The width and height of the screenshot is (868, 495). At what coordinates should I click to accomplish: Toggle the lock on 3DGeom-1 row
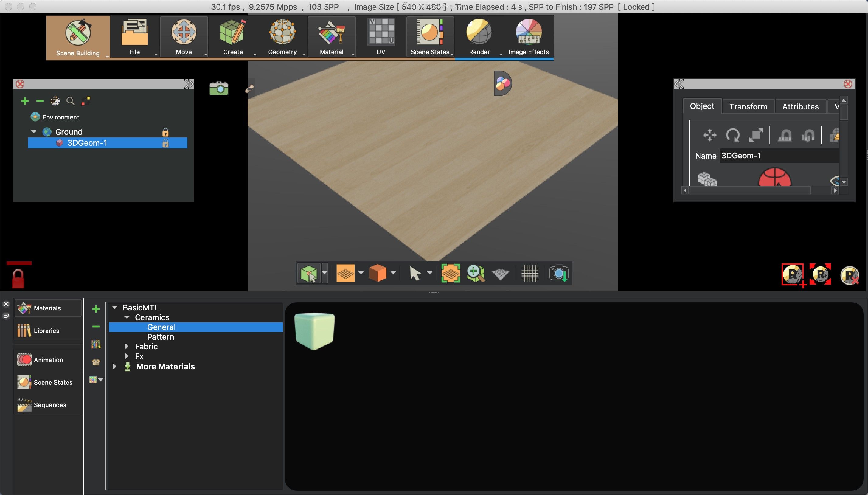click(165, 143)
